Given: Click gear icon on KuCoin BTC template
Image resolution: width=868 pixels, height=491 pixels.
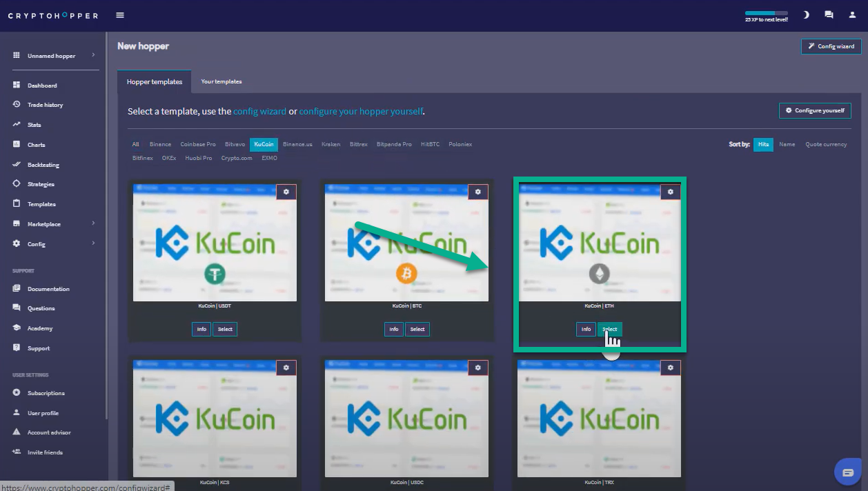Looking at the screenshot, I should click(477, 192).
